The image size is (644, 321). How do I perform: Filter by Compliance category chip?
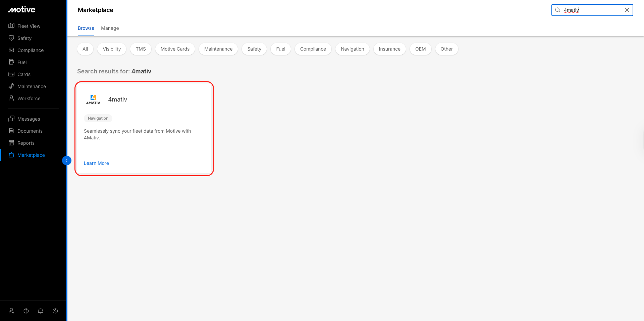(313, 49)
